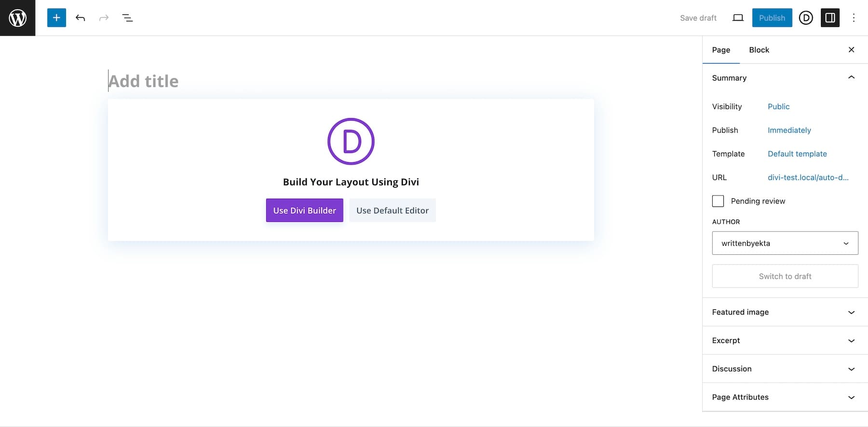Viewport: 868px width, 427px height.
Task: Click Use Divi Builder button
Action: coord(305,210)
